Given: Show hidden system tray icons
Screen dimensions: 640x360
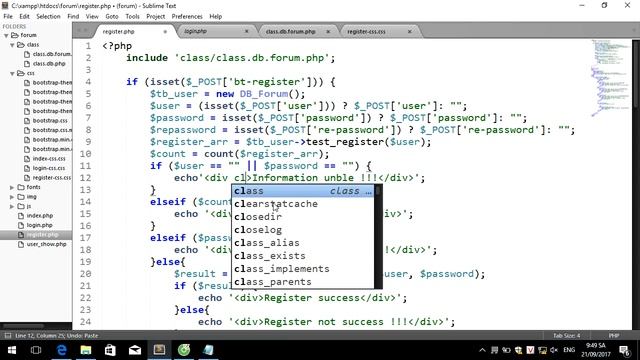Looking at the screenshot, I should point(482,350).
